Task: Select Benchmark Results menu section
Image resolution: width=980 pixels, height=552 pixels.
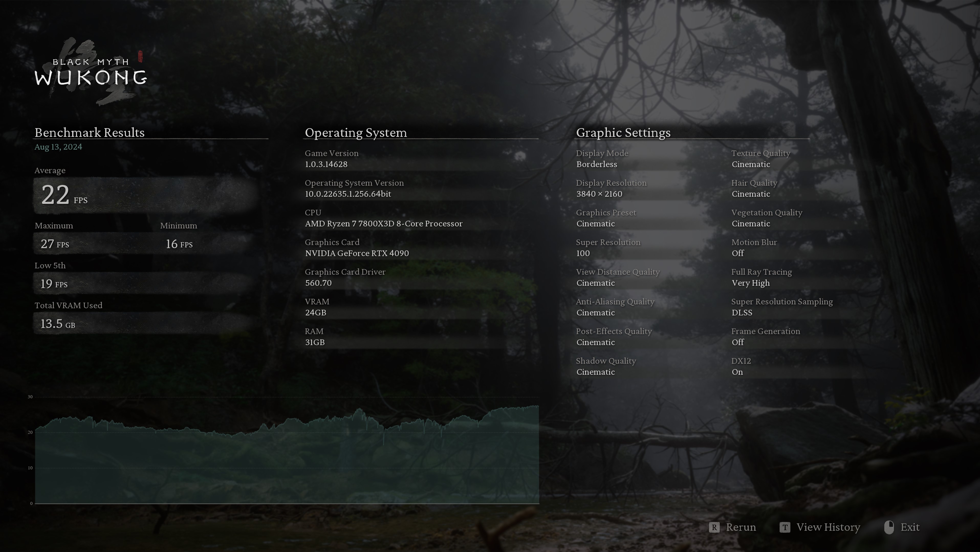Action: (90, 132)
